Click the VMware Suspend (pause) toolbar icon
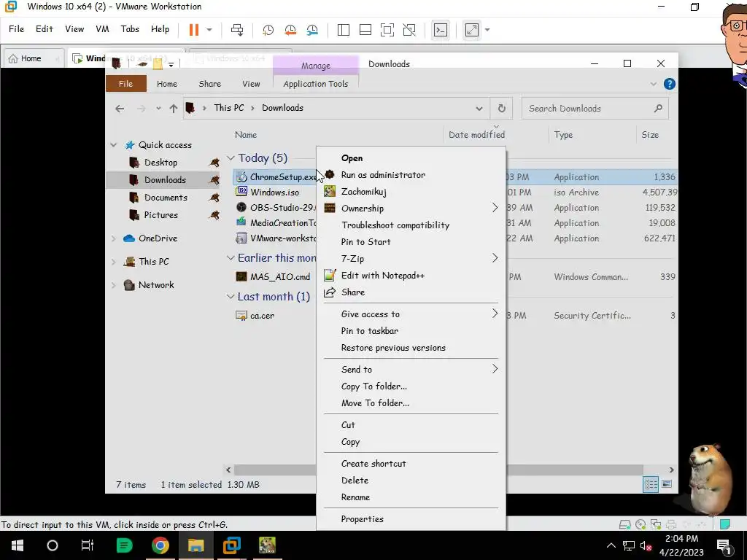747x560 pixels. point(193,29)
